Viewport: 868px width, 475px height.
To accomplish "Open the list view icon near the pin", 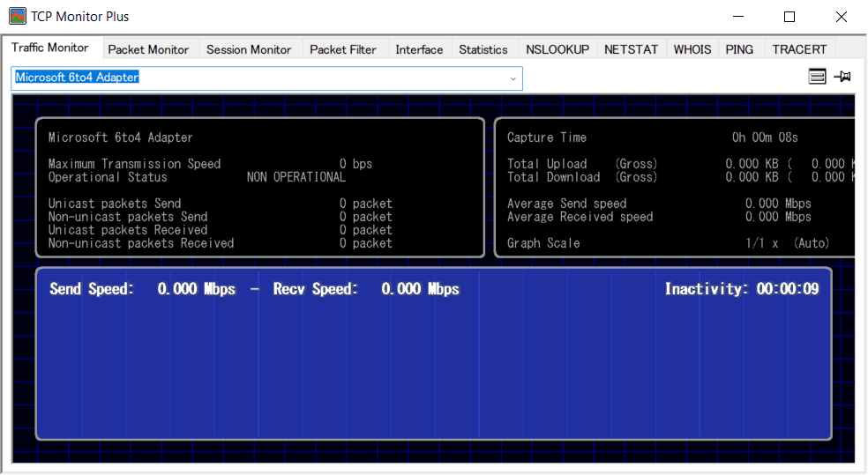I will pyautogui.click(x=817, y=77).
